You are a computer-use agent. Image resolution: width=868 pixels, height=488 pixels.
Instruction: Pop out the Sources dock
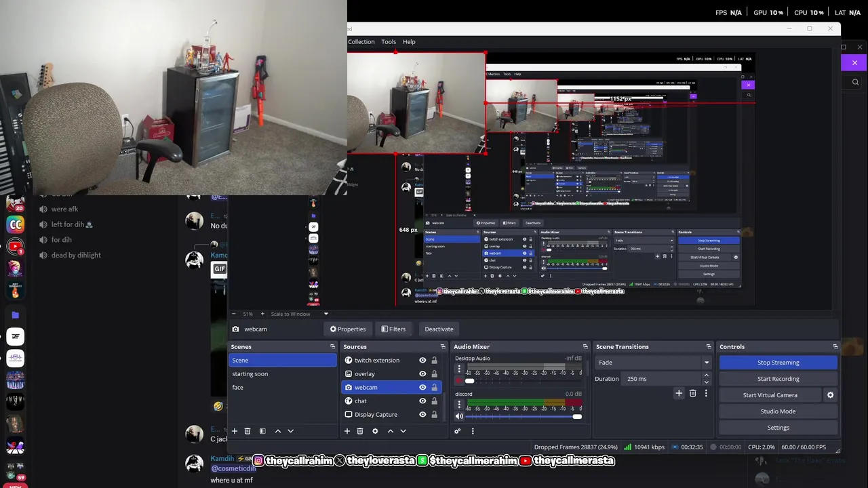click(x=443, y=347)
